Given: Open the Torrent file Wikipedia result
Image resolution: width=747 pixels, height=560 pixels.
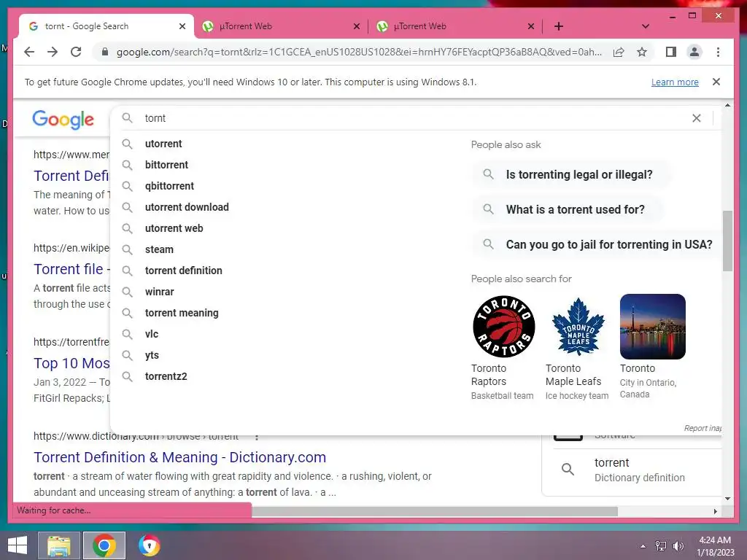Looking at the screenshot, I should click(71, 270).
